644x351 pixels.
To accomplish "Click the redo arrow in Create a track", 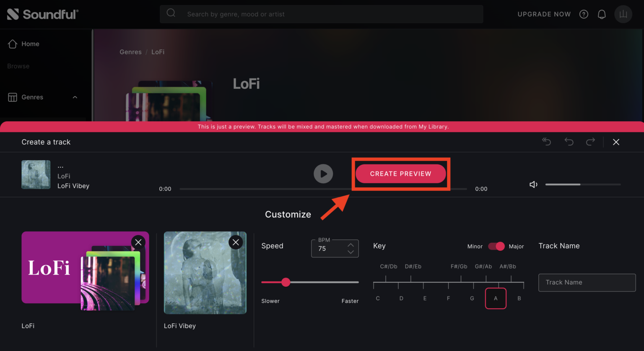I will [590, 142].
